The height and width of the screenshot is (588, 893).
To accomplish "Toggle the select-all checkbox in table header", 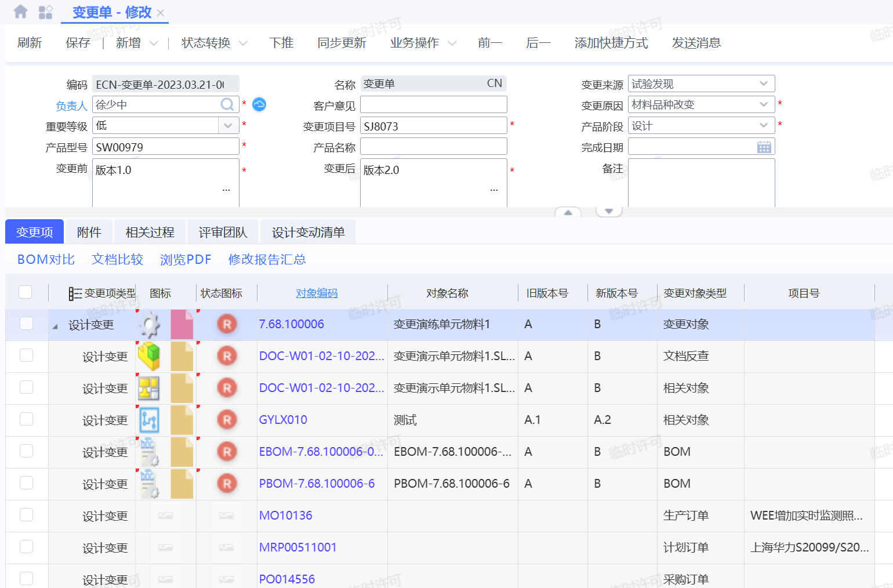I will click(x=26, y=292).
